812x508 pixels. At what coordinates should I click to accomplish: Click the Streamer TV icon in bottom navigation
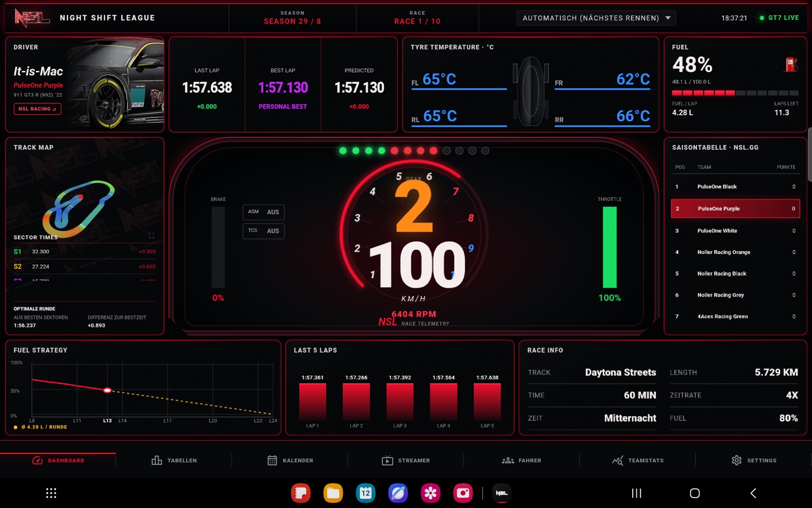coord(387,460)
